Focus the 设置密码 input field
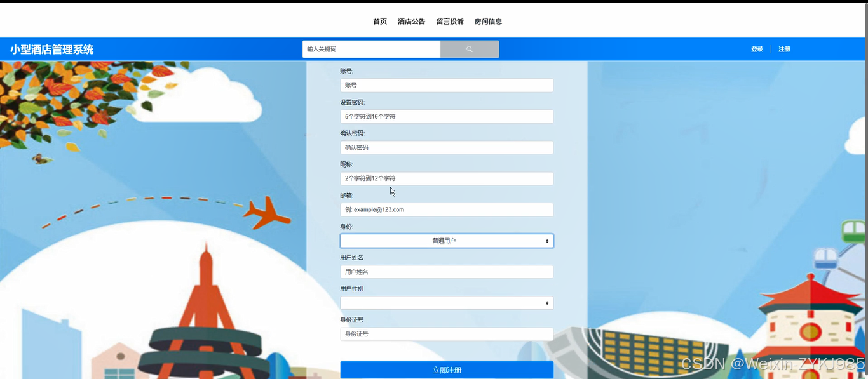Screen dimensions: 868x379 click(447, 116)
